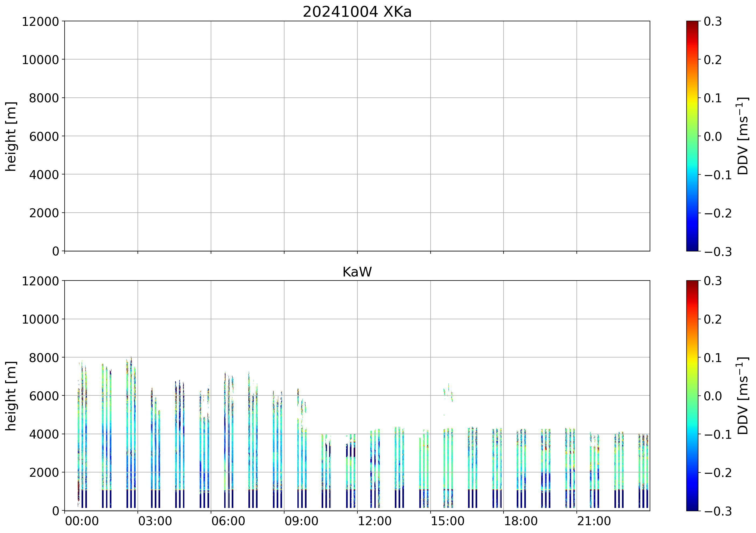Click the 12000 tick on top plot
This screenshot has width=756, height=533.
(40, 22)
